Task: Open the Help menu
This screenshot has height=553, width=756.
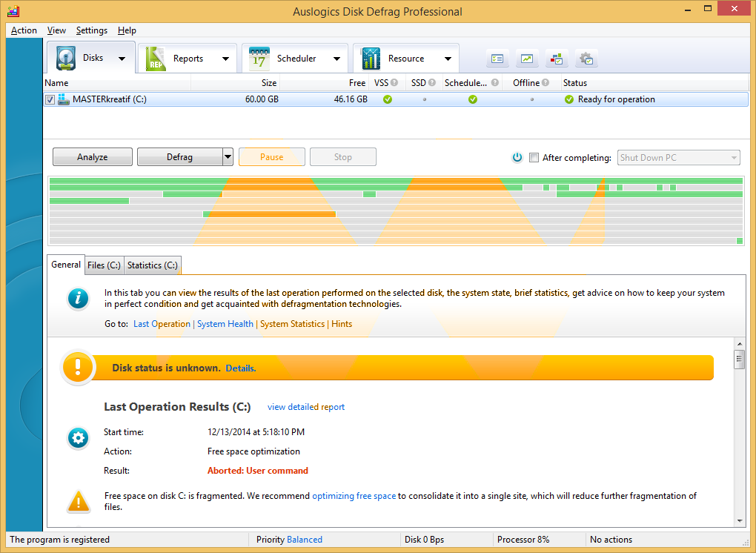Action: click(127, 30)
